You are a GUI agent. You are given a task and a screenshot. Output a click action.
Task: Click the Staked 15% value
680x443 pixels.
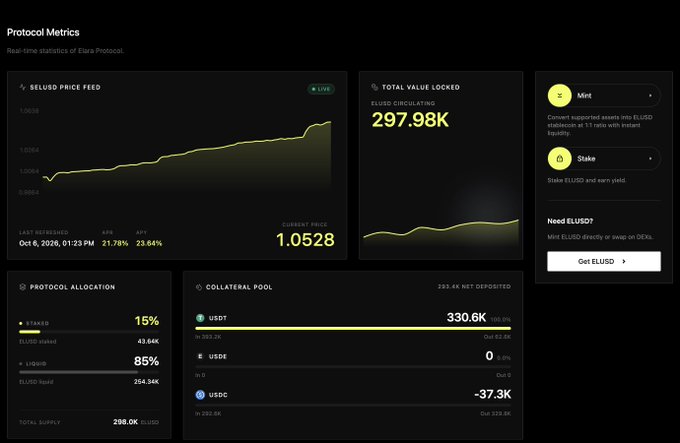(x=147, y=321)
